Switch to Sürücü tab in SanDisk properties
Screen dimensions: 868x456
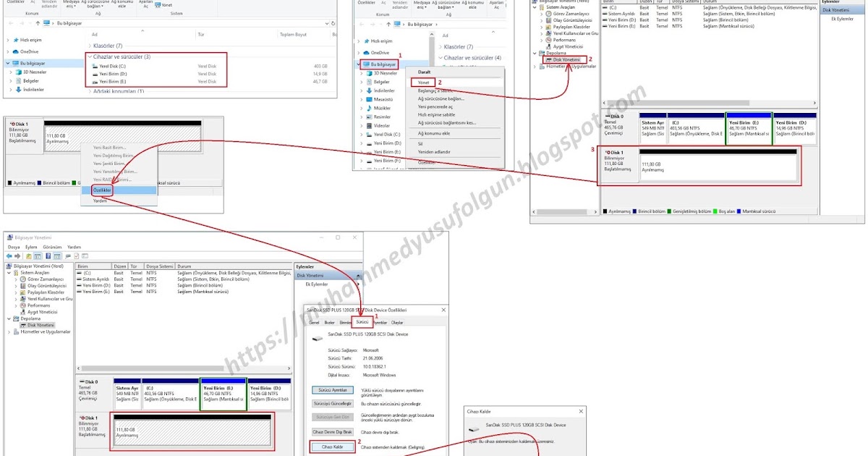[x=362, y=321]
